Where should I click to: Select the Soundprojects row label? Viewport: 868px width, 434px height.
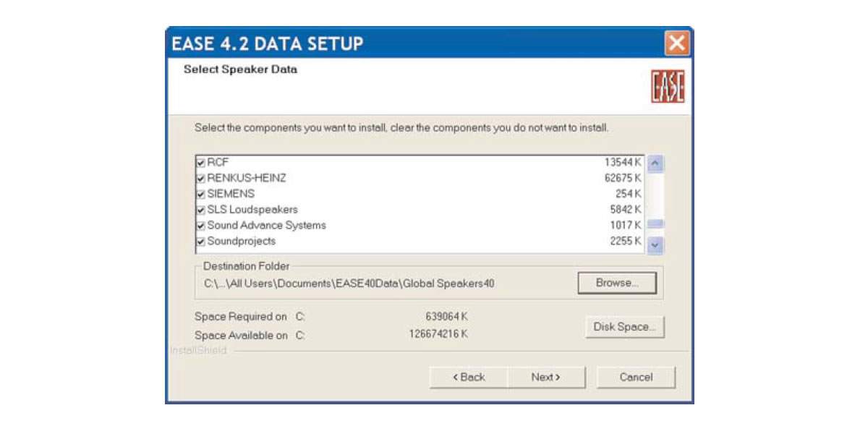[241, 242]
